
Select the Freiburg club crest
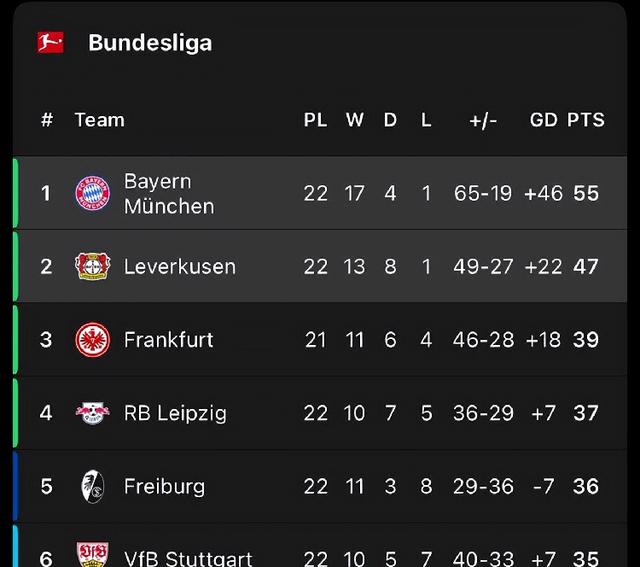(x=93, y=486)
